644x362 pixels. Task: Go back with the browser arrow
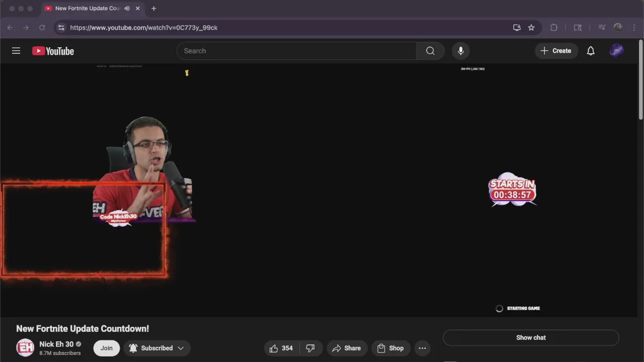click(x=10, y=28)
